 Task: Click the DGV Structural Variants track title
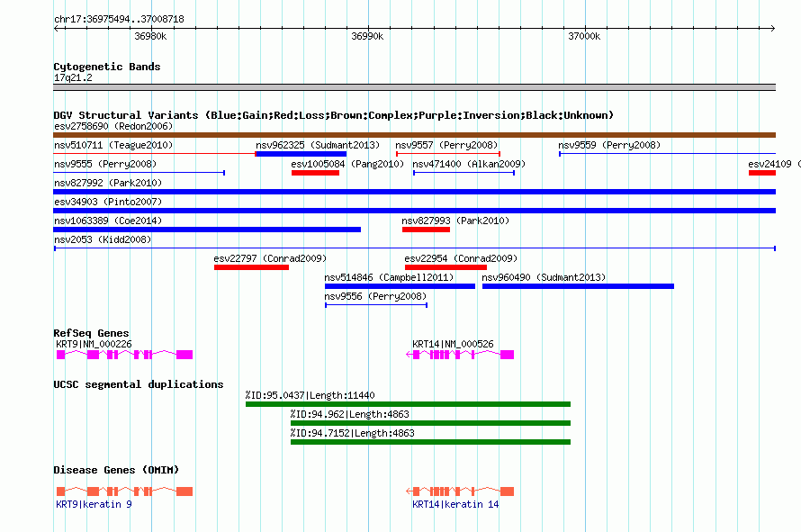coord(334,115)
